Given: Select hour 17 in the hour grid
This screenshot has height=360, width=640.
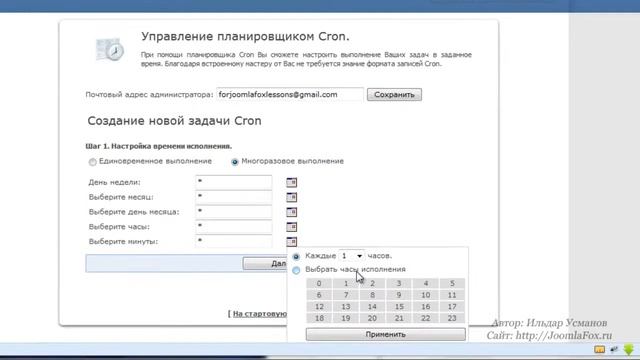Looking at the screenshot, I should tap(452, 307).
